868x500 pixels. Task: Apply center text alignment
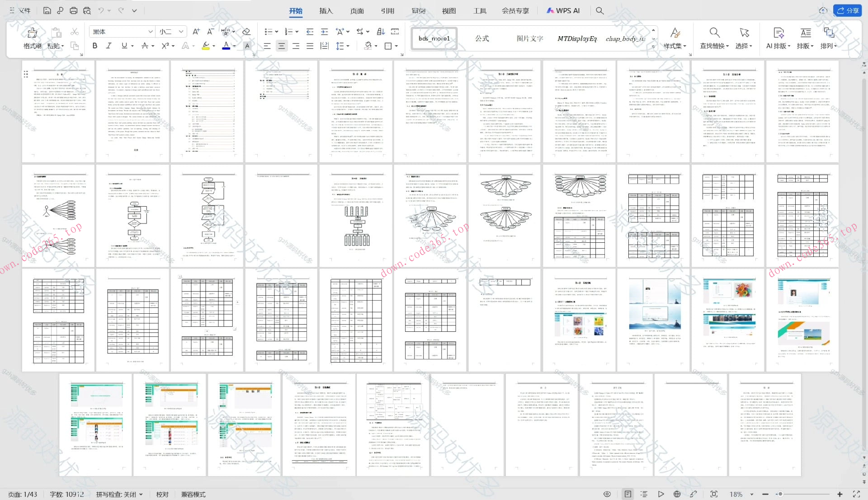(282, 46)
